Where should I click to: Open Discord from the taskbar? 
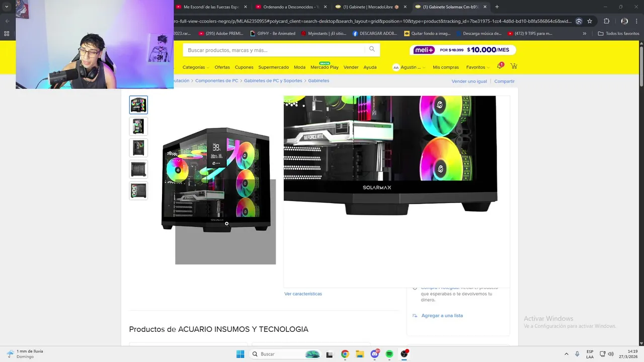(x=375, y=354)
